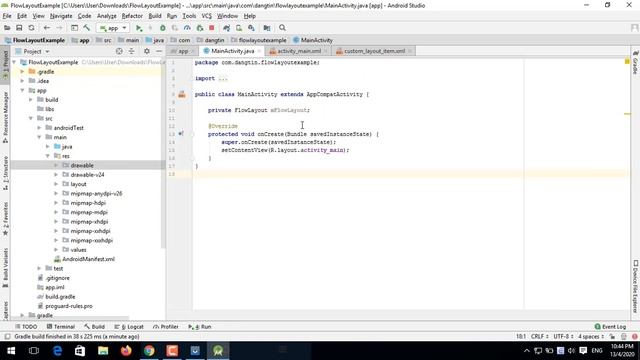Open the Profiler tool window

pos(166,327)
